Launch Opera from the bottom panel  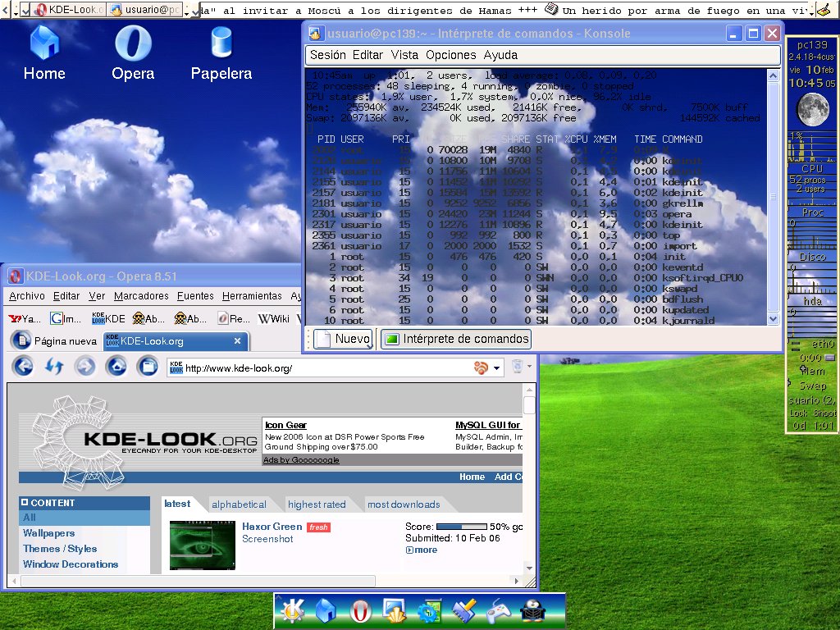point(360,611)
